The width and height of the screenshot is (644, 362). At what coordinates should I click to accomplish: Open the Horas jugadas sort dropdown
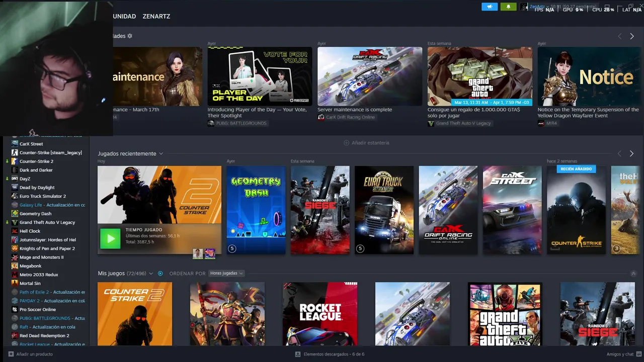pyautogui.click(x=226, y=274)
